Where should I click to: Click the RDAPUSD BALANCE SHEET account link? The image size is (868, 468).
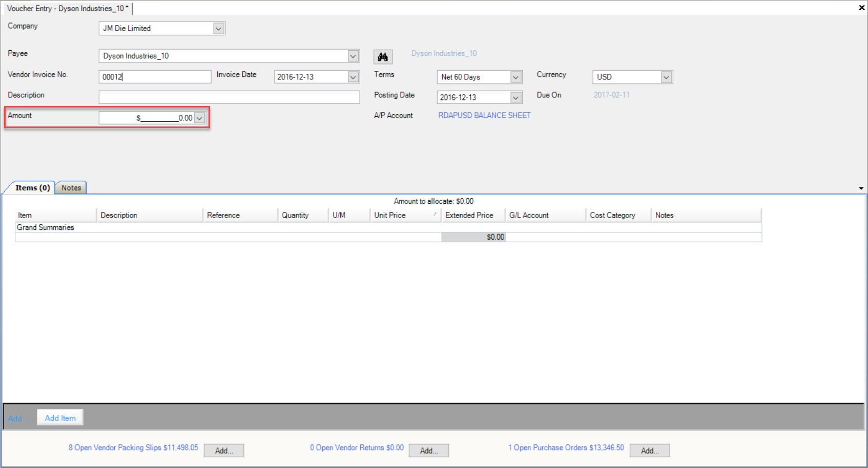[484, 115]
